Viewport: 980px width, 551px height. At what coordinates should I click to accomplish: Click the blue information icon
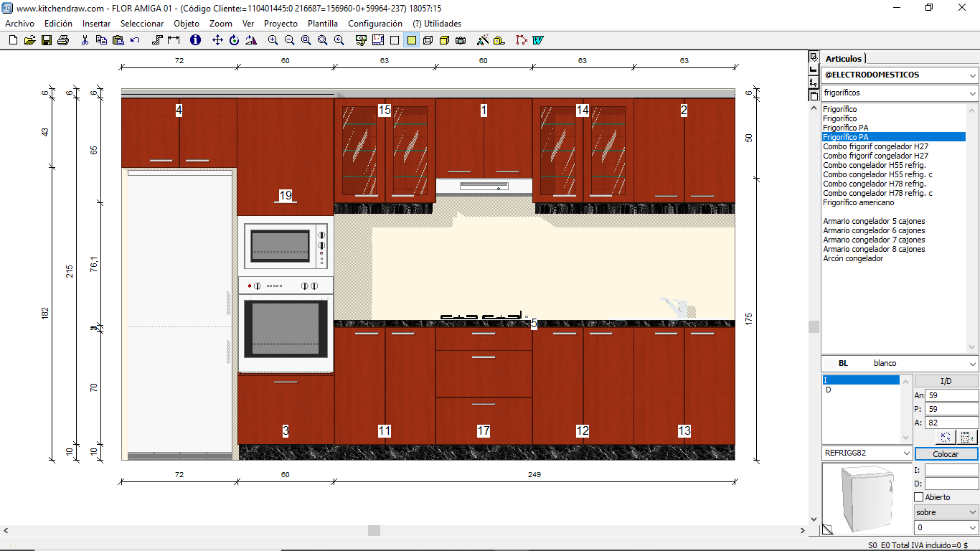coord(195,40)
